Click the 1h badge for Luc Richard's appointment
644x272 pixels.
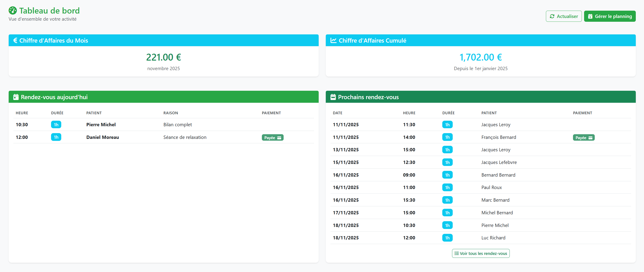click(x=448, y=238)
